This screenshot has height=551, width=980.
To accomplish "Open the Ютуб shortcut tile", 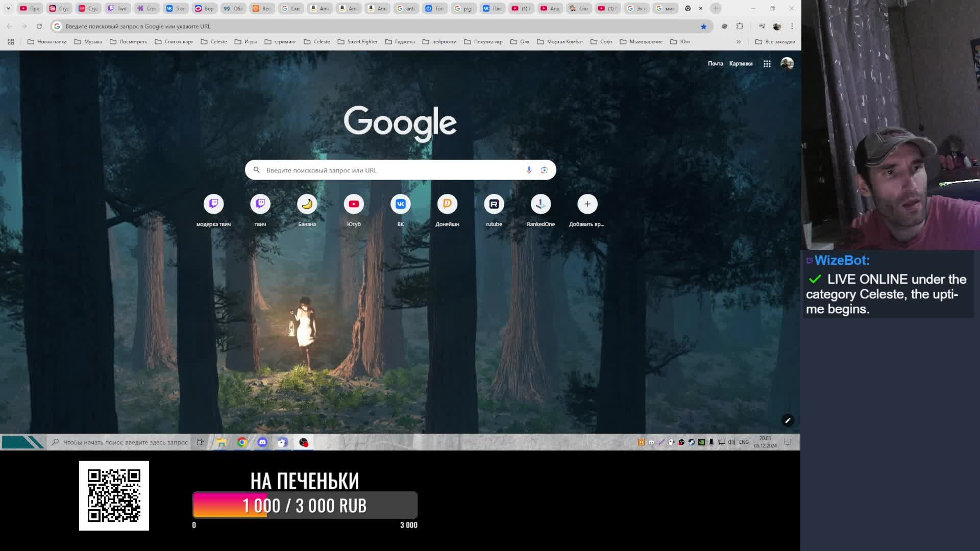I will (354, 204).
